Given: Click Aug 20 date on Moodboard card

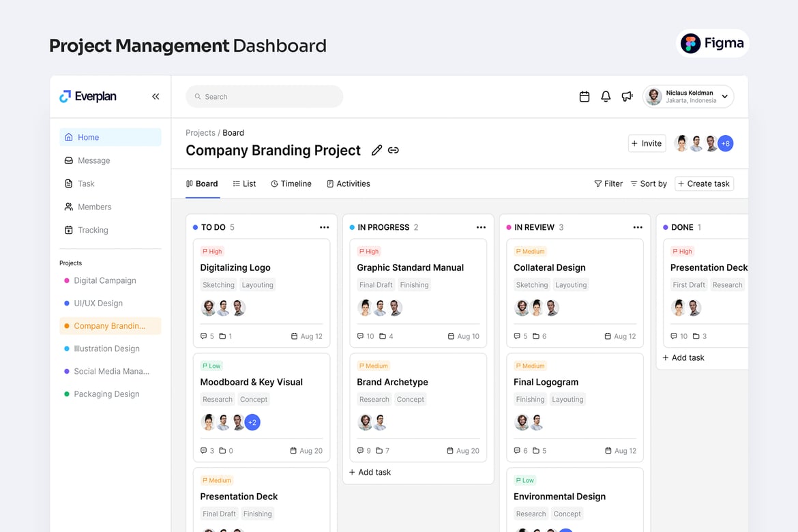Looking at the screenshot, I should tap(311, 451).
